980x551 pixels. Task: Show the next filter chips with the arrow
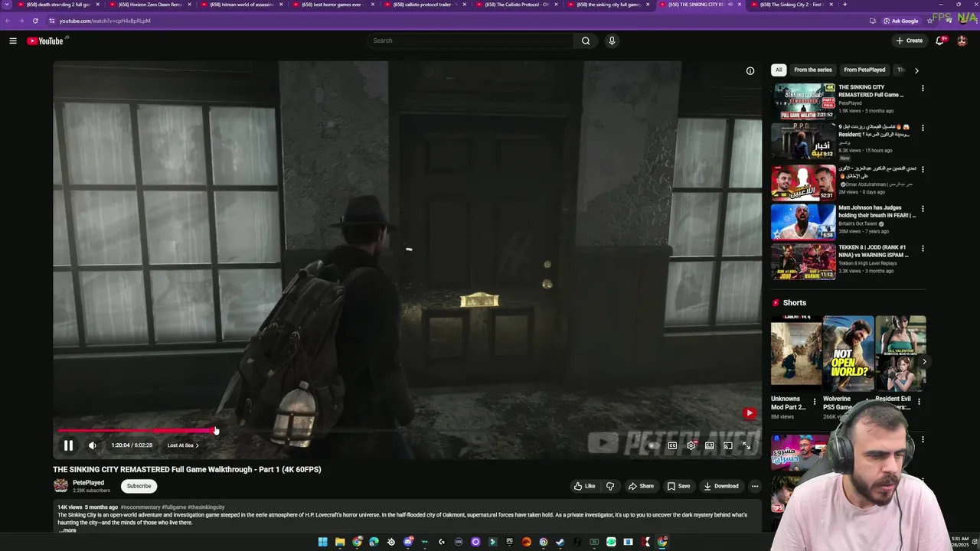(916, 70)
